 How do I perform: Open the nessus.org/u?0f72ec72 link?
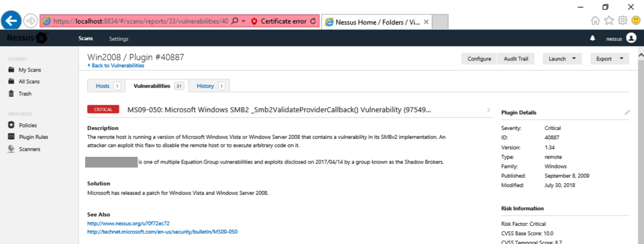(x=128, y=224)
